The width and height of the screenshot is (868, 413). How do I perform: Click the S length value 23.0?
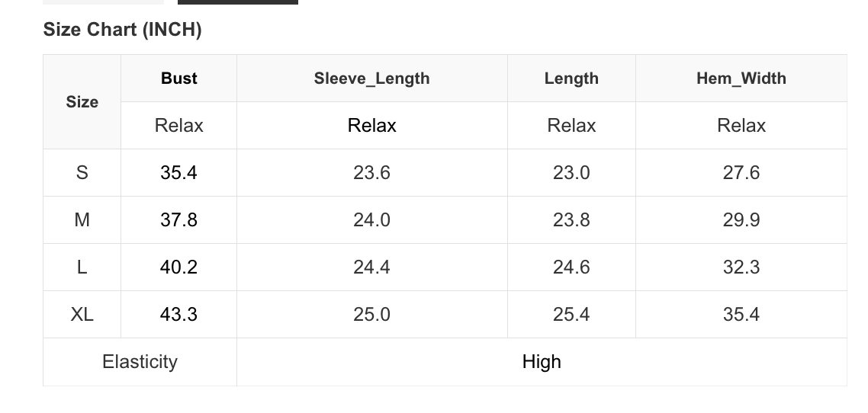(x=571, y=173)
